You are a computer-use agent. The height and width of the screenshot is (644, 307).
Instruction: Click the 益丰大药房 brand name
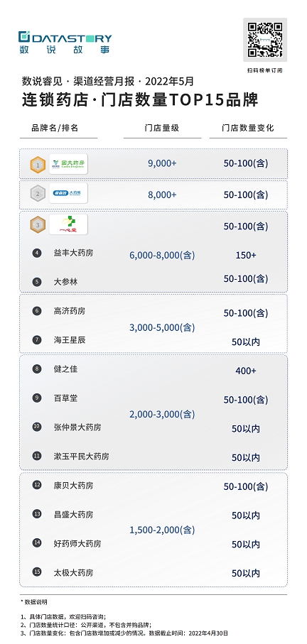click(74, 253)
